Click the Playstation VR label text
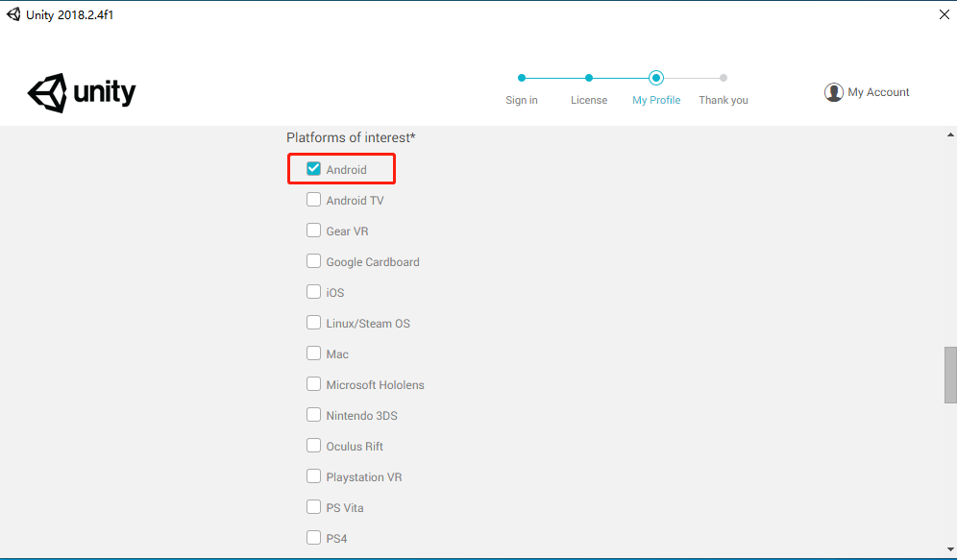Image resolution: width=957 pixels, height=560 pixels. [364, 477]
